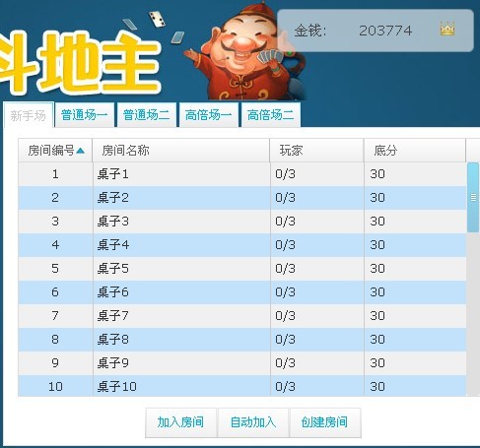Image resolution: width=480 pixels, height=448 pixels.
Task: Click room number 8 cell
Action: click(x=55, y=340)
